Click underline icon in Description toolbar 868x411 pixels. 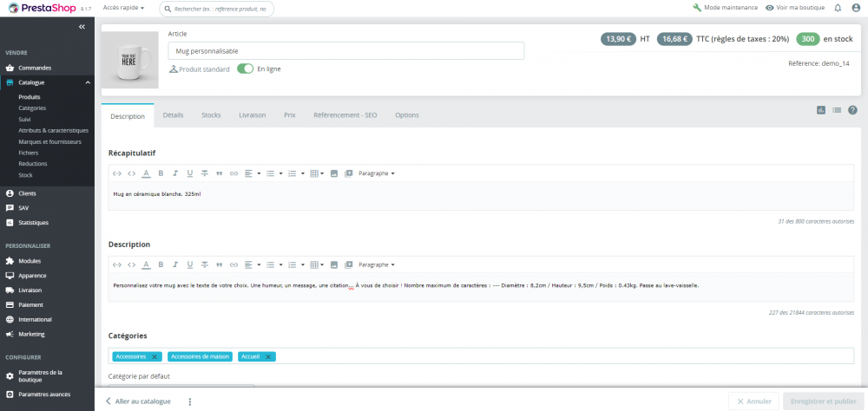click(x=190, y=264)
